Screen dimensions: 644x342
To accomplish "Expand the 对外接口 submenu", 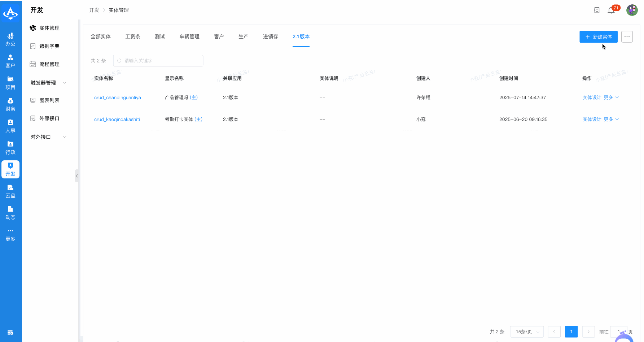I will (x=49, y=137).
